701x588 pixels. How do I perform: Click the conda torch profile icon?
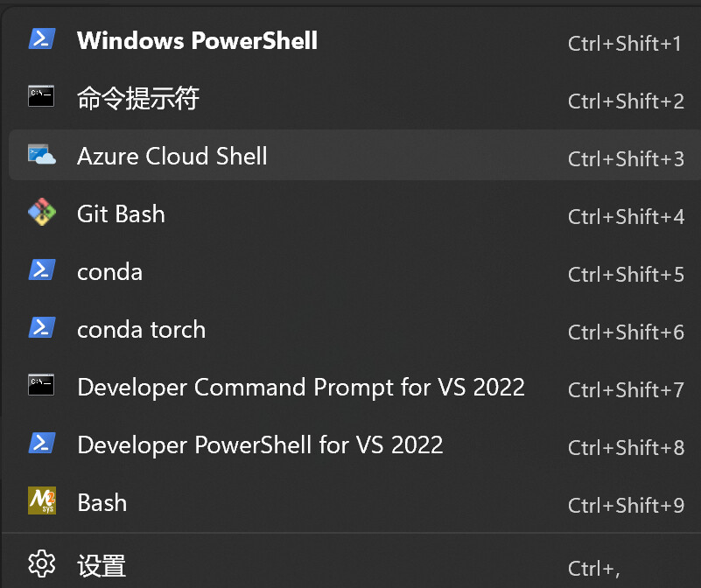(x=42, y=328)
